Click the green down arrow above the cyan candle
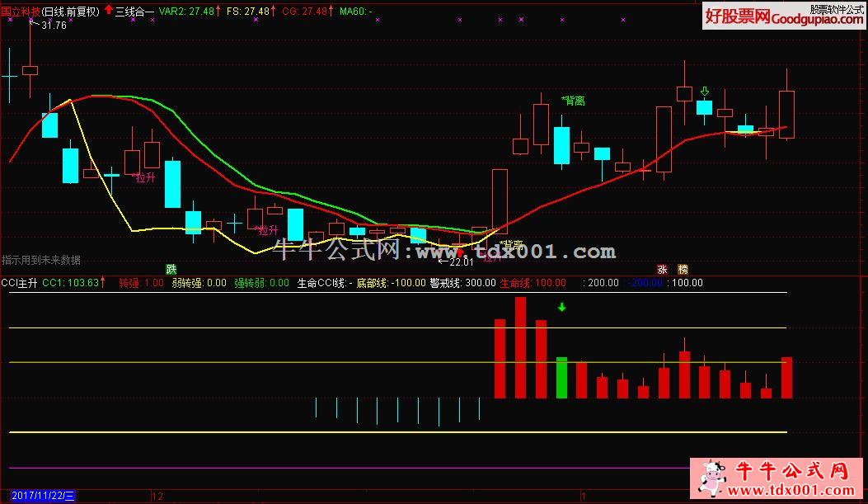Screen dimensions: 868x504 pos(704,91)
